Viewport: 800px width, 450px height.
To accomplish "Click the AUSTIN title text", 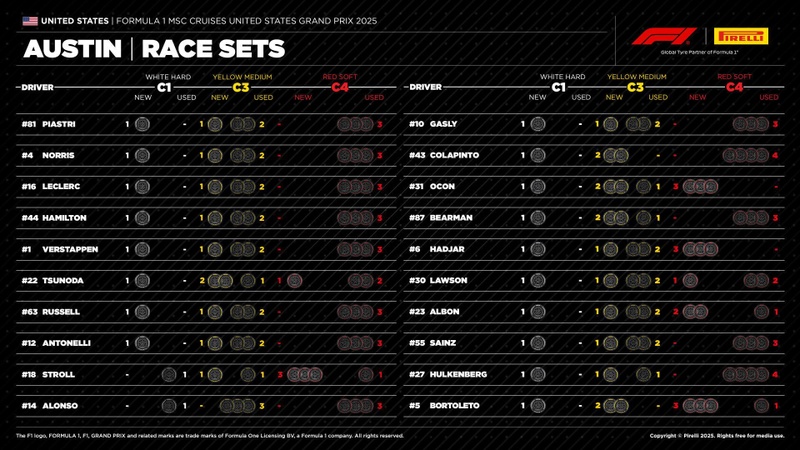I will [x=72, y=49].
